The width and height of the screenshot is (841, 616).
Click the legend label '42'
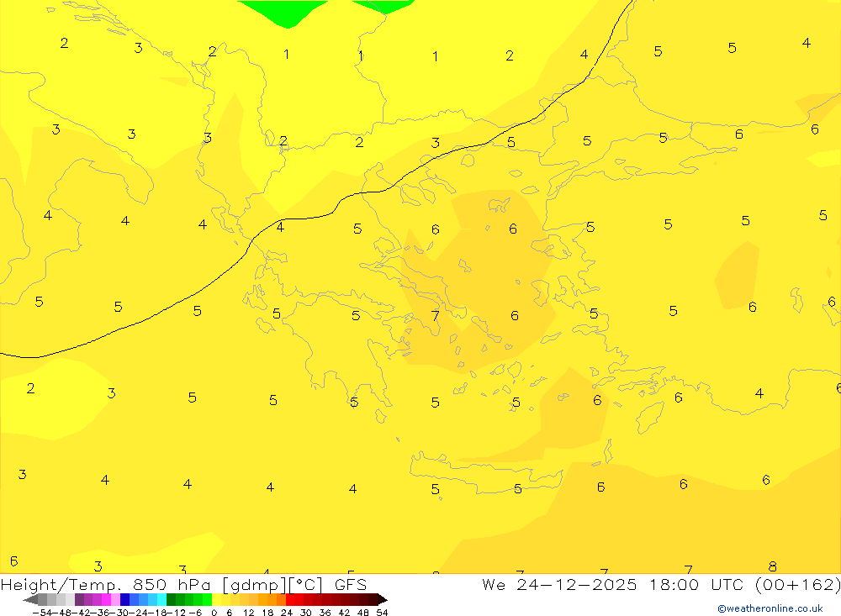344,613
